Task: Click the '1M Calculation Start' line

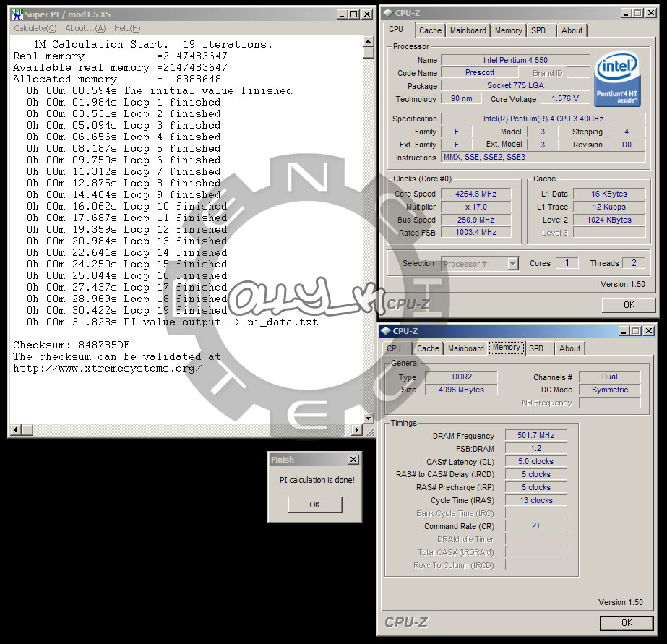Action: [152, 44]
